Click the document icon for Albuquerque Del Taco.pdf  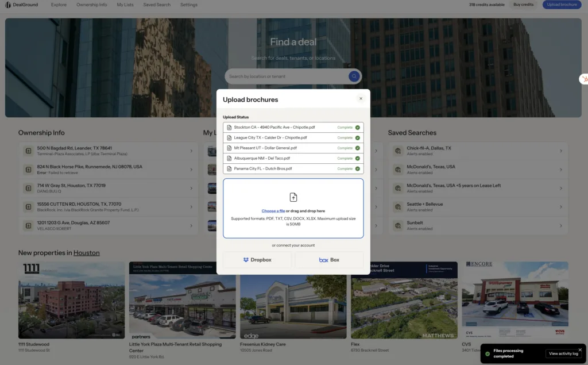pos(229,158)
